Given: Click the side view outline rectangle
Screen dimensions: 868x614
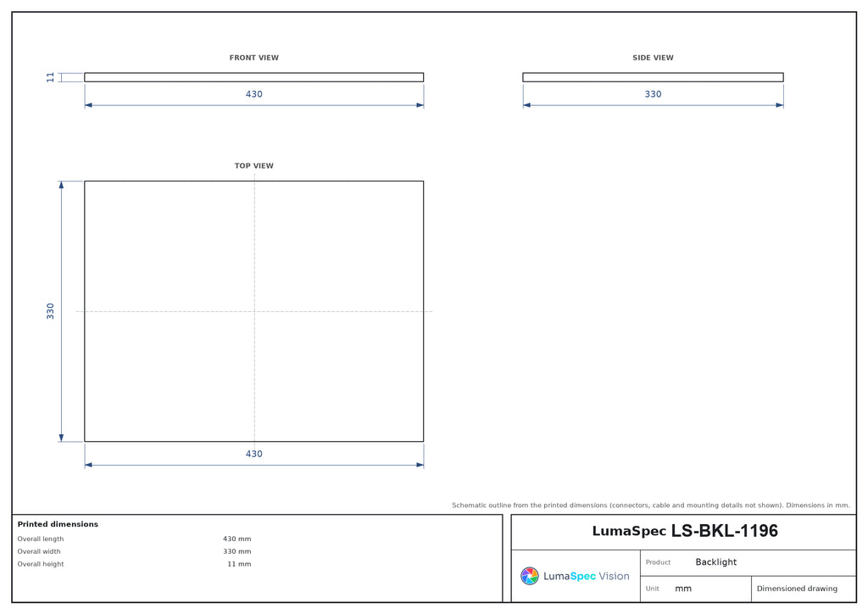Looking at the screenshot, I should point(654,77).
